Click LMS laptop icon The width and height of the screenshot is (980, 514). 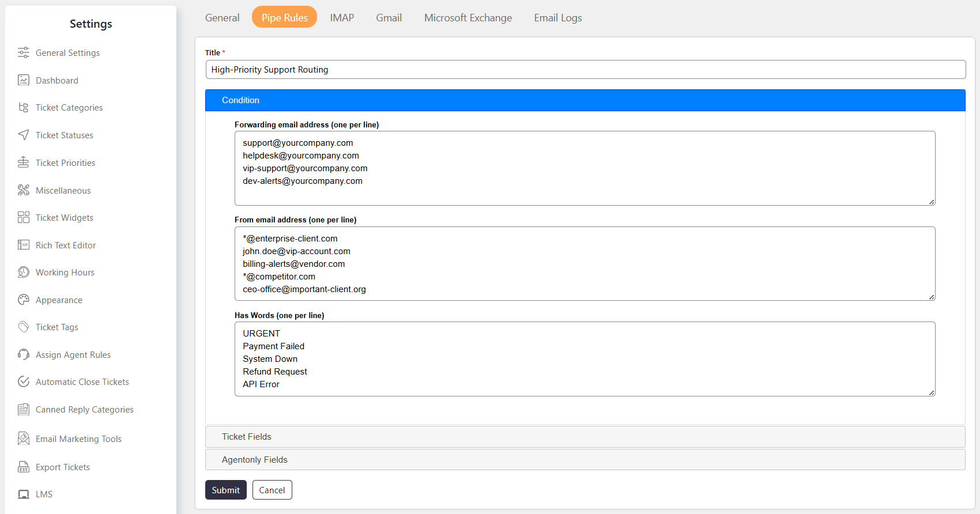point(23,494)
